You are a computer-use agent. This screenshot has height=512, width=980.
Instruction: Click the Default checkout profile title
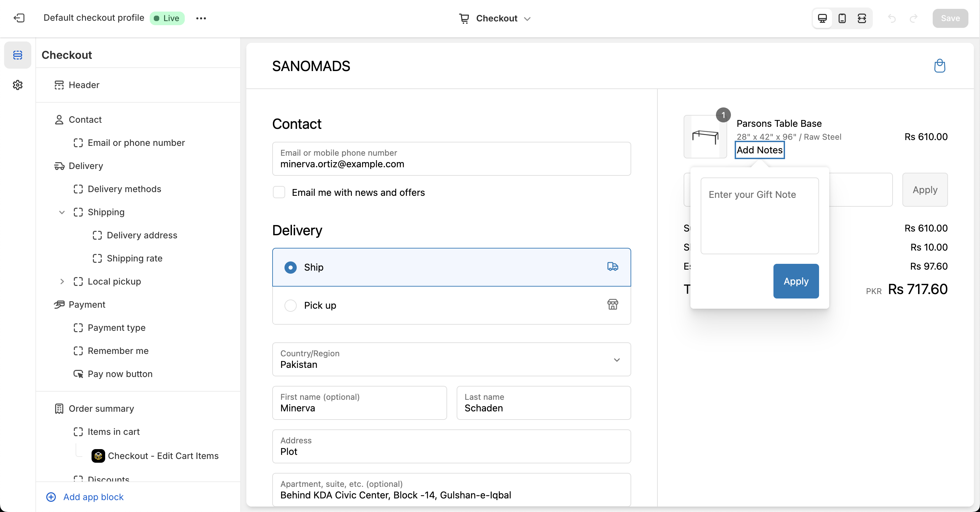(94, 18)
